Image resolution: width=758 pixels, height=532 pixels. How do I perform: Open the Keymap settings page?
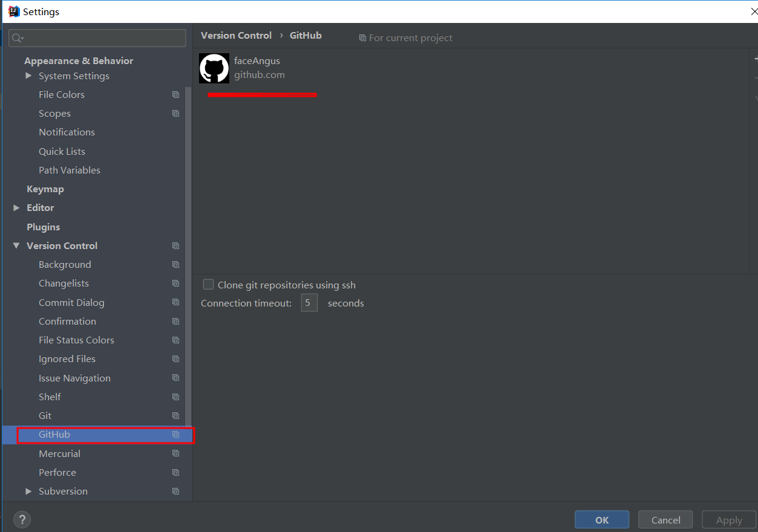(45, 189)
